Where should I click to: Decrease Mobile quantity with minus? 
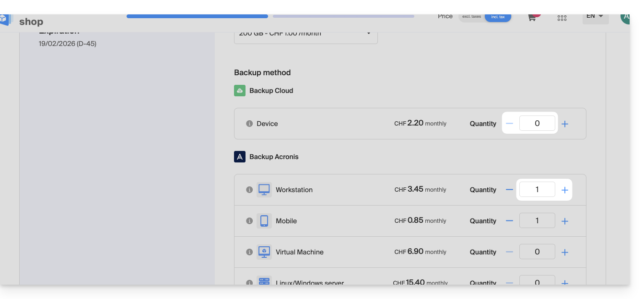[509, 221]
